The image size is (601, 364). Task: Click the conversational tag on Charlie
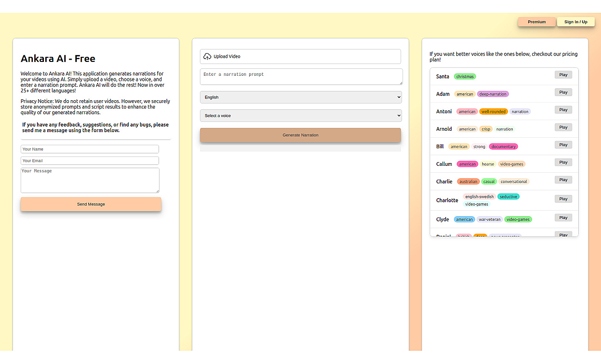[x=514, y=182]
